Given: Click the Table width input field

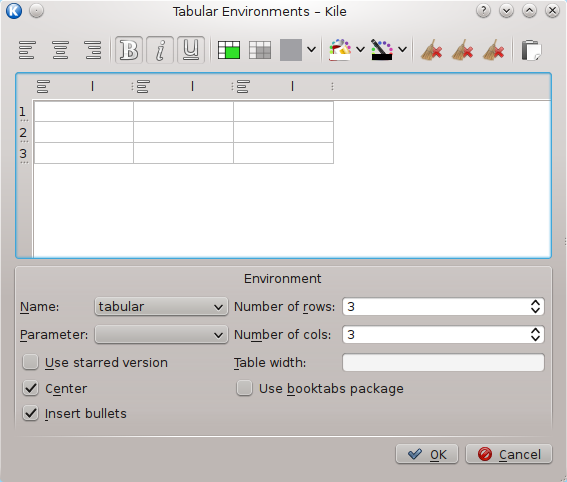Looking at the screenshot, I should (443, 362).
